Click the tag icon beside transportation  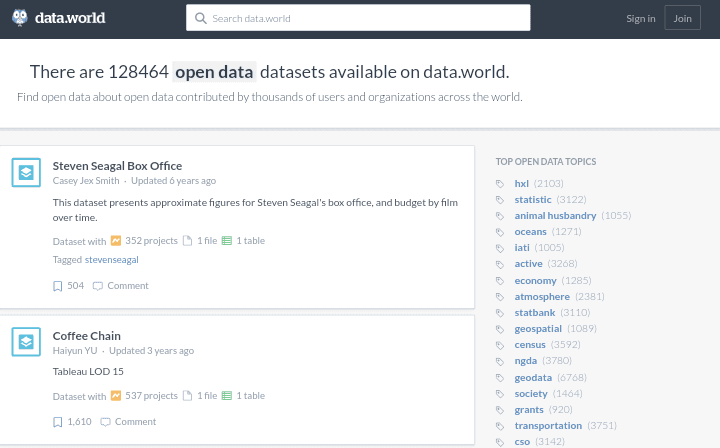tap(500, 426)
